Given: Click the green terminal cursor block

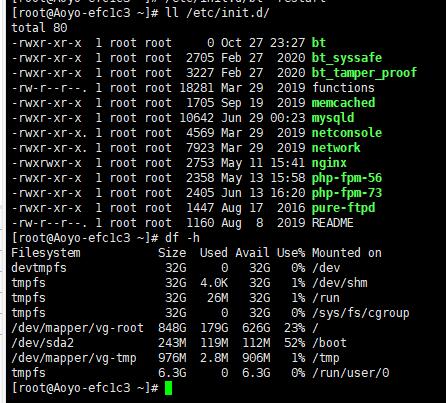Looking at the screenshot, I should [169, 388].
